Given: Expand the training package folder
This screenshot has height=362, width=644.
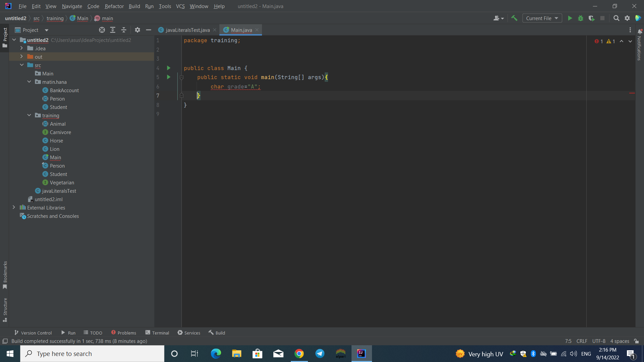Looking at the screenshot, I should (29, 115).
